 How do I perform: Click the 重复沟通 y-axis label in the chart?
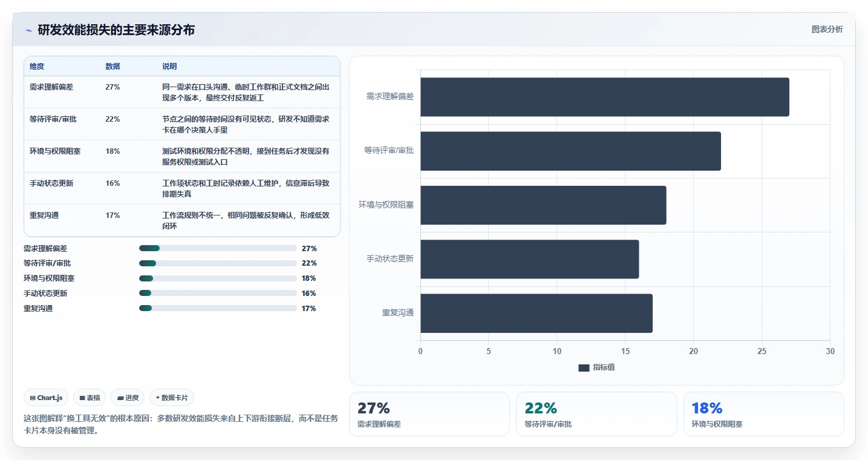[x=398, y=314]
